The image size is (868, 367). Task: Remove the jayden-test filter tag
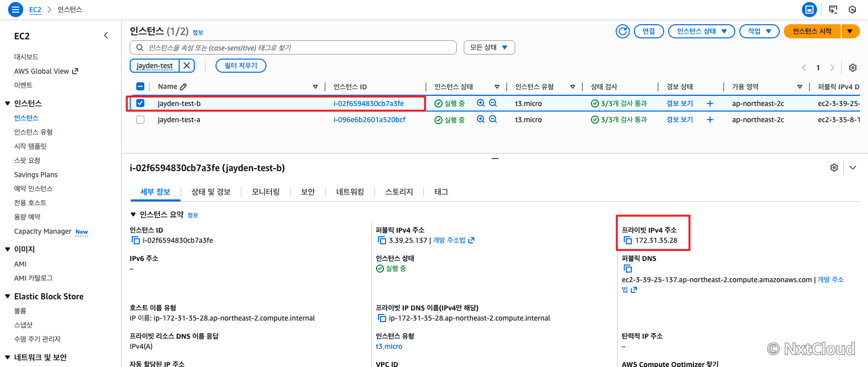[x=187, y=66]
